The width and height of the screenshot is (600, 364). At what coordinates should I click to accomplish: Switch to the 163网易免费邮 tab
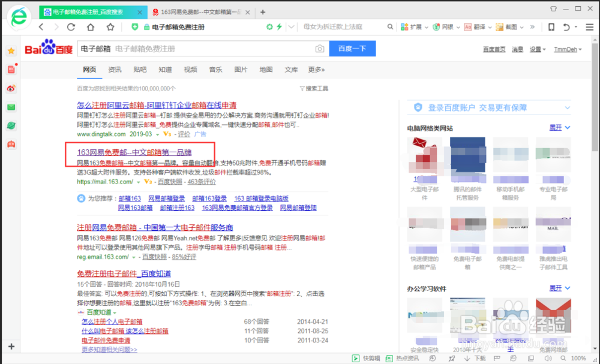pos(200,12)
